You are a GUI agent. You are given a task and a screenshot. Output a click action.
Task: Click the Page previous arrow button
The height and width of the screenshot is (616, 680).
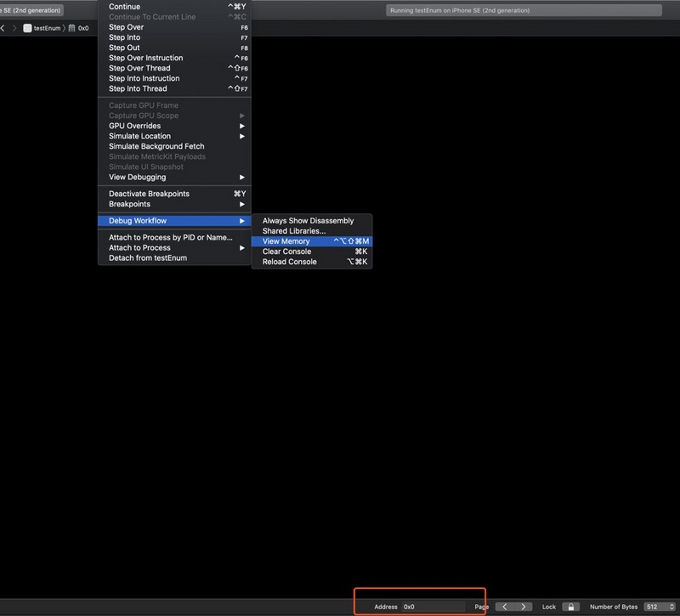click(506, 607)
